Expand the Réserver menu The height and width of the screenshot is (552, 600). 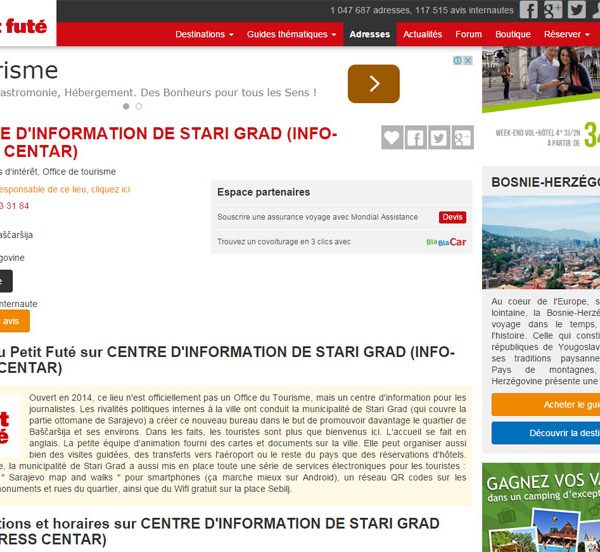pos(567,34)
